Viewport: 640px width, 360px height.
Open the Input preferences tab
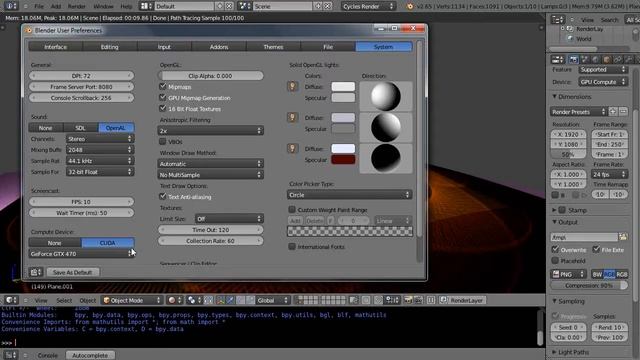(164, 47)
